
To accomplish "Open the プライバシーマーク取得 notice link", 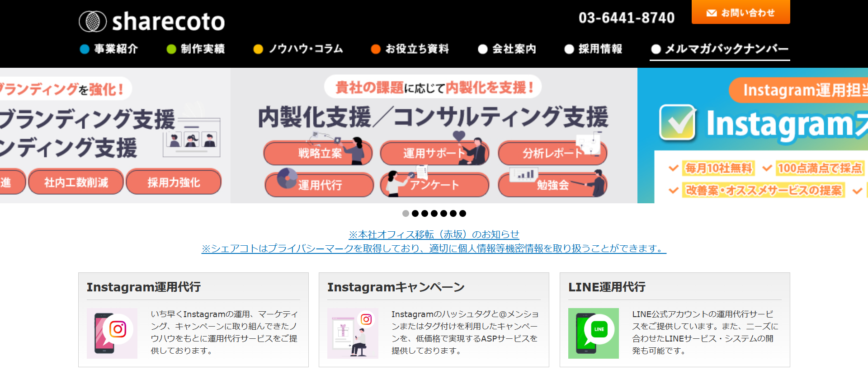I will (x=434, y=248).
